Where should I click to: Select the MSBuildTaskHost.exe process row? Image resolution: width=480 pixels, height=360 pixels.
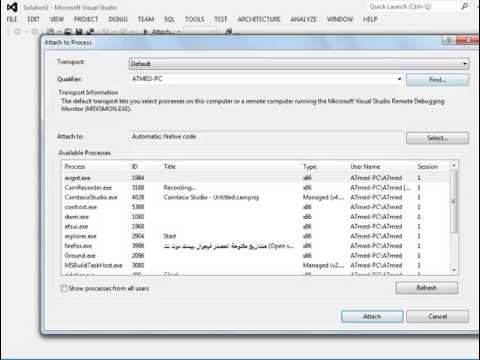tap(256, 265)
